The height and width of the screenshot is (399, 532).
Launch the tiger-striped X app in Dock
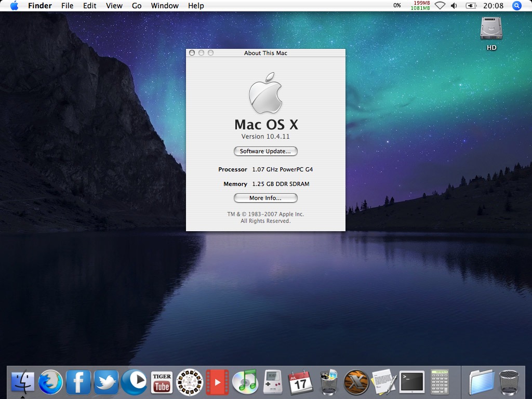(x=356, y=382)
